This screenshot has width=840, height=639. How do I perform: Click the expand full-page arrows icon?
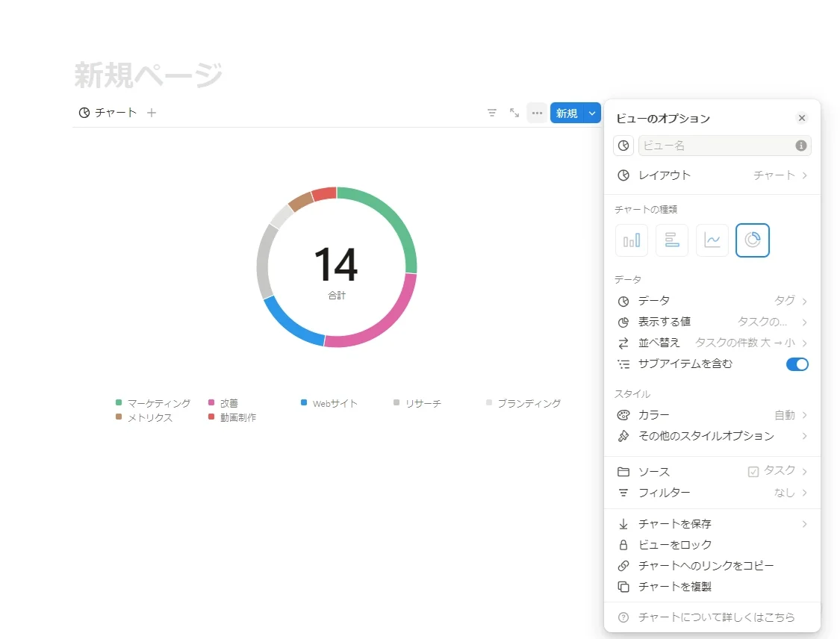click(x=514, y=113)
